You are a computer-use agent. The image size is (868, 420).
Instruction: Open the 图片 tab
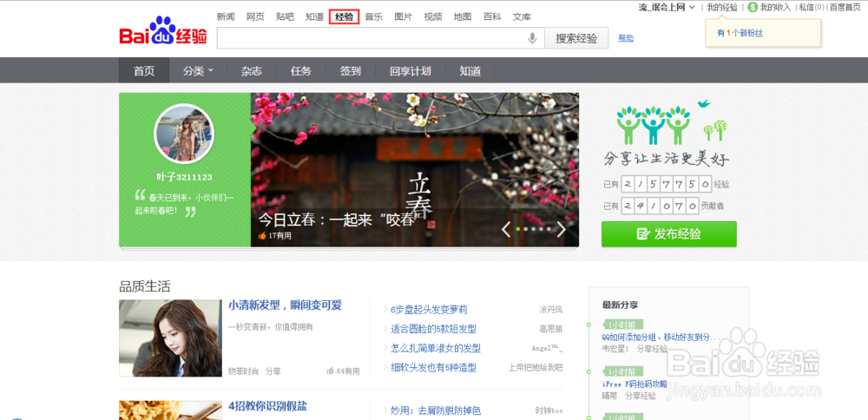404,16
